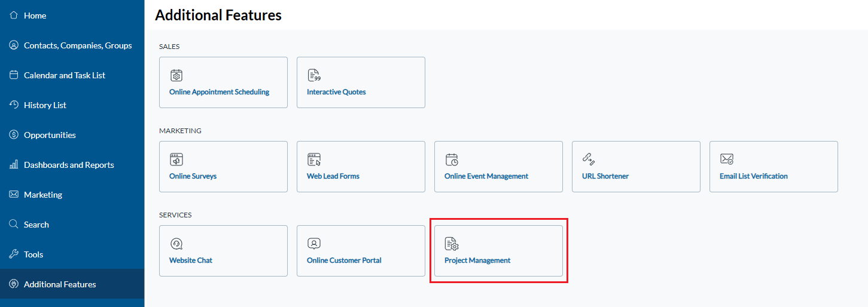Go to Contacts, Companies, Groups
Viewport: 868px width, 307px height.
coord(72,45)
